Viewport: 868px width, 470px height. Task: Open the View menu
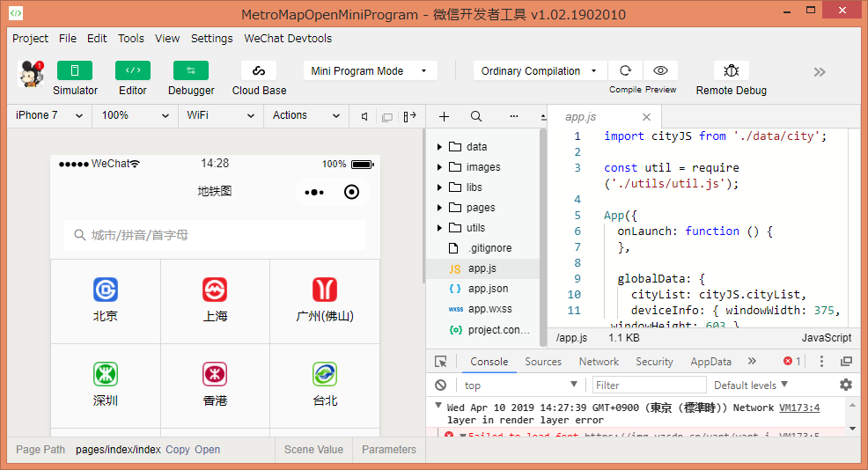point(167,38)
